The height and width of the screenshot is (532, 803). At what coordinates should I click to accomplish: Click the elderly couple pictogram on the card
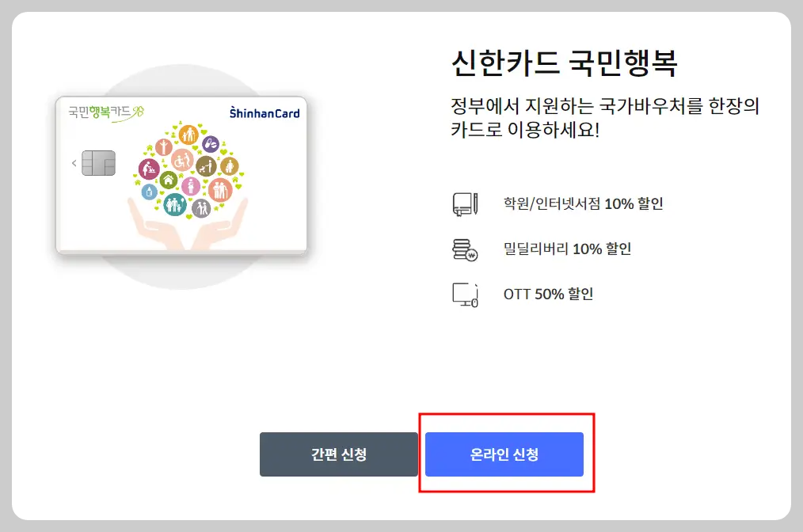(x=219, y=189)
